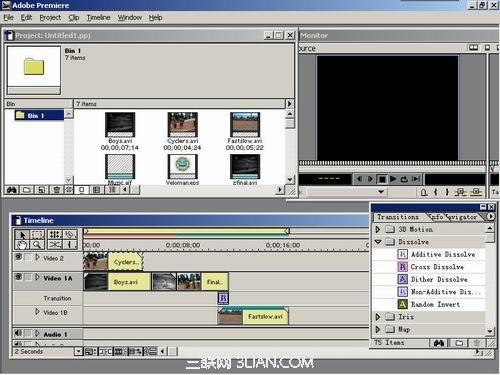Image resolution: width=500 pixels, height=375 pixels.
Task: Toggle lock box for Video 1A track
Action: point(29,277)
